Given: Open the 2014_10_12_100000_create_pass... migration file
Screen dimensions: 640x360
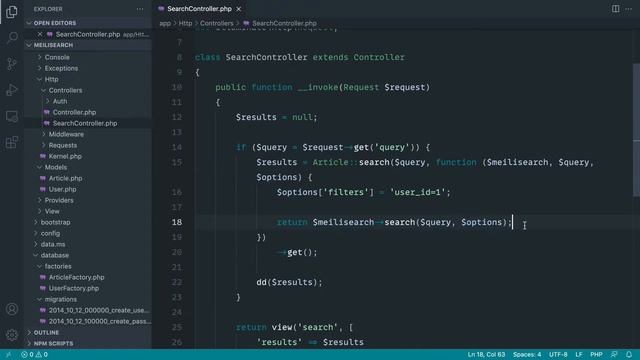Looking at the screenshot, I should (x=100, y=322).
